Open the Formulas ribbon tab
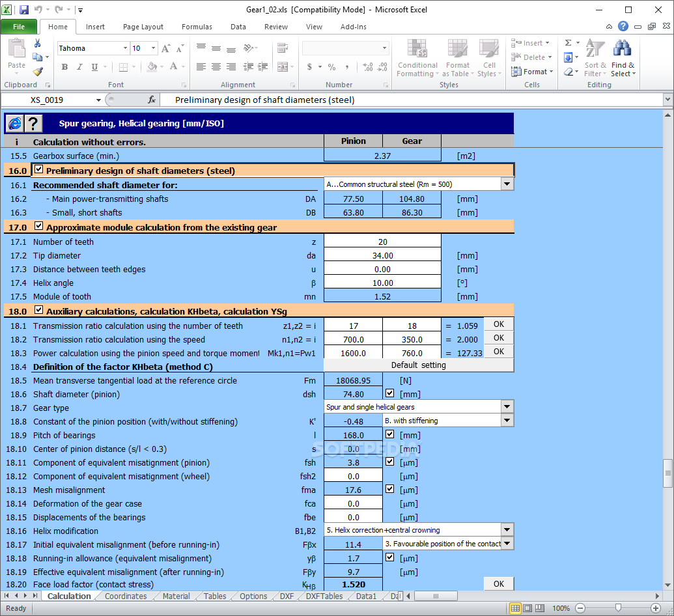The height and width of the screenshot is (616, 674). click(x=197, y=27)
